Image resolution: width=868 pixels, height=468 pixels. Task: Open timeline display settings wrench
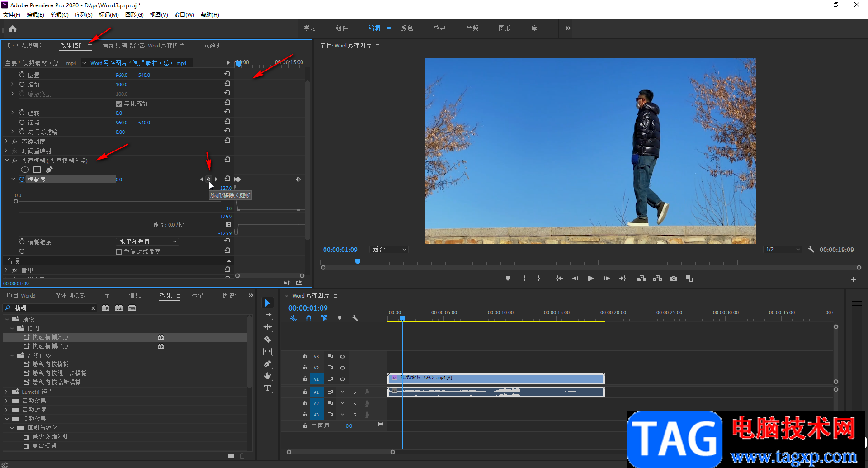pyautogui.click(x=355, y=318)
